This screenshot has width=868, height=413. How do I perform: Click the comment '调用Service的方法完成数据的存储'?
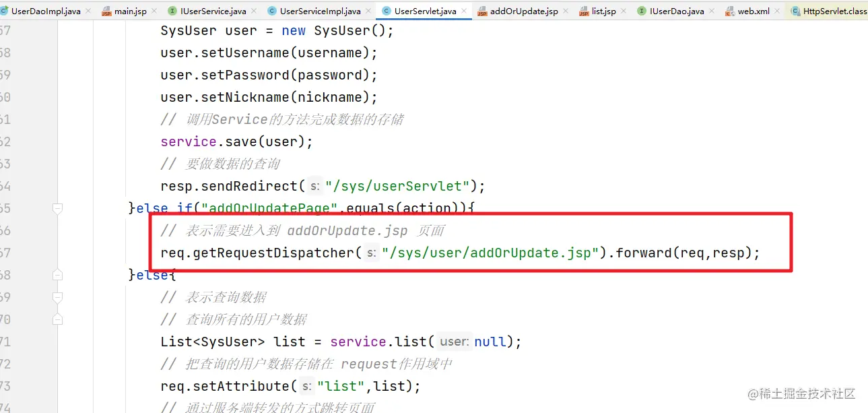click(282, 119)
